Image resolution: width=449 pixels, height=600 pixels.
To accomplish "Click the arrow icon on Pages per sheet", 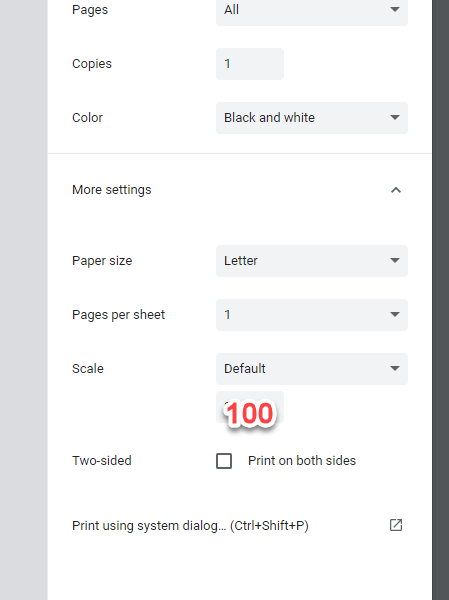I will click(x=395, y=315).
